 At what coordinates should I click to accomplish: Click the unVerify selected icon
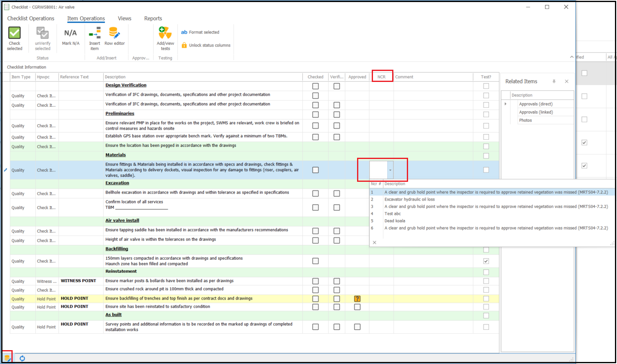click(x=42, y=33)
